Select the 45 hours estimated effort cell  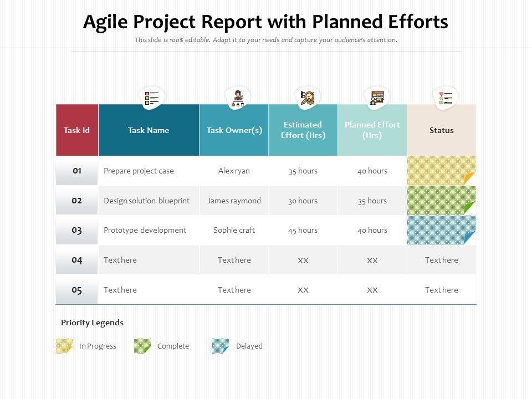click(303, 230)
